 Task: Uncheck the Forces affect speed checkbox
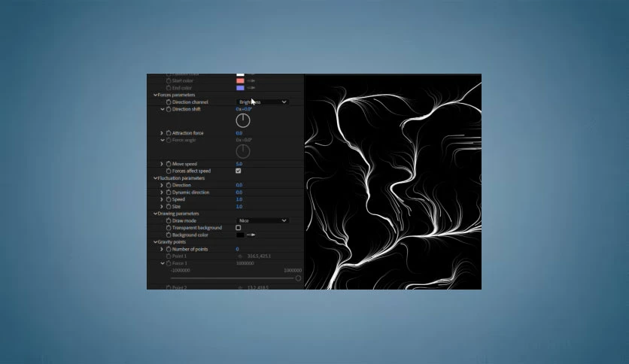(x=239, y=171)
